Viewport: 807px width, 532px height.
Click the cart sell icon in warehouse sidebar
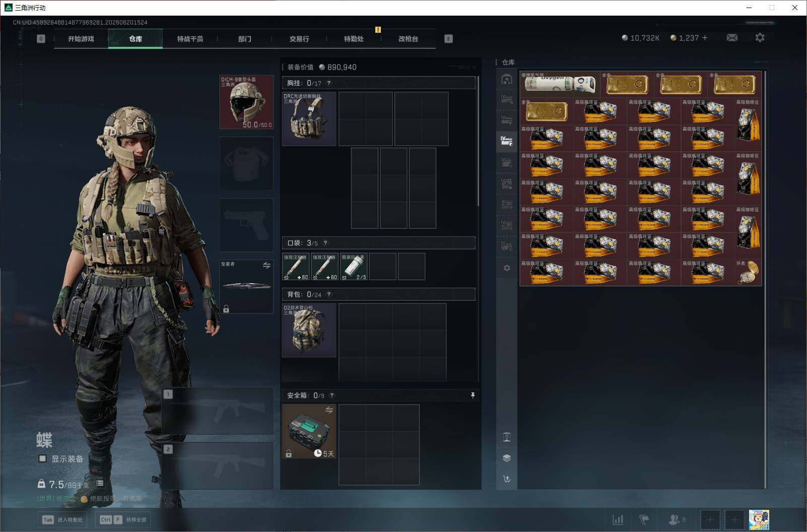[x=507, y=479]
